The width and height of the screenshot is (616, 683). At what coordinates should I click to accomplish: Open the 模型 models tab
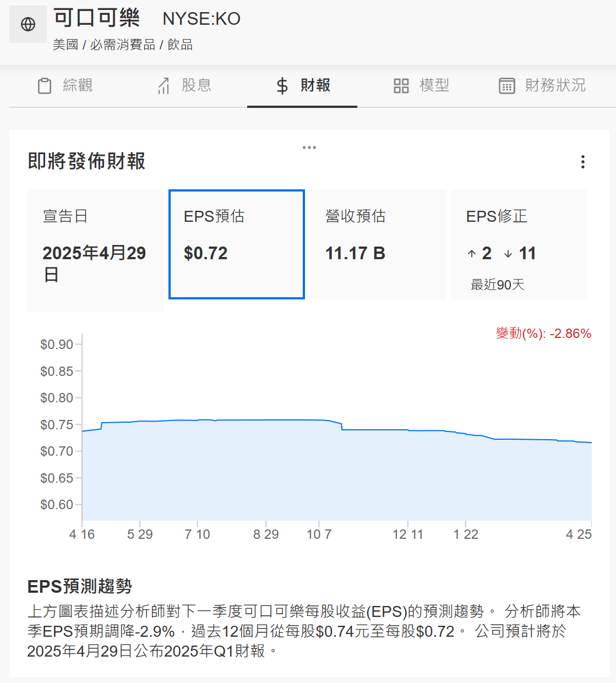(422, 86)
